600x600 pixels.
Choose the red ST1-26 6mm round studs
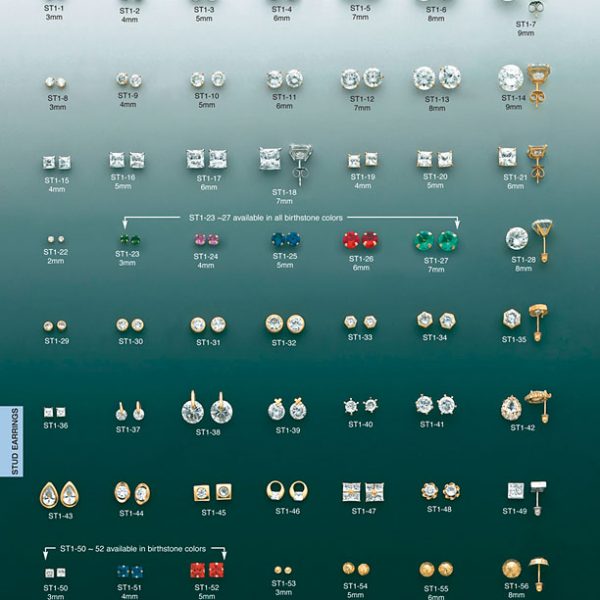coord(361,240)
